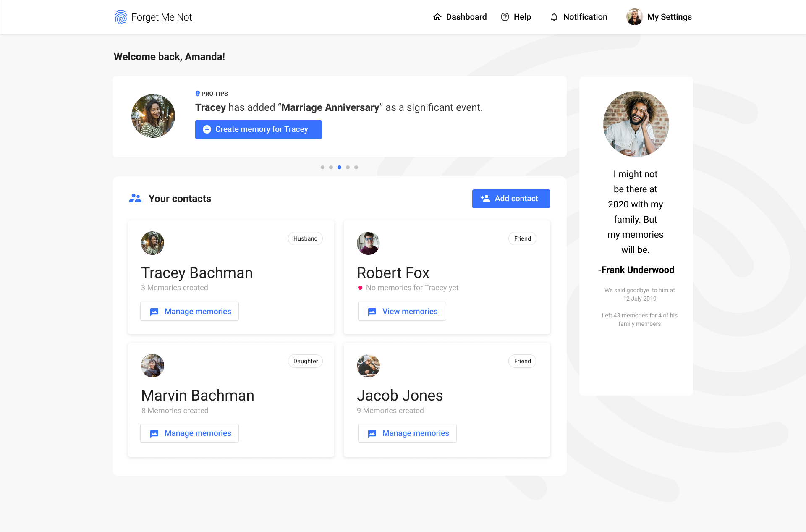Screen dimensions: 806x532
Task: Select the last carousel pagination dot
Action: [356, 167]
